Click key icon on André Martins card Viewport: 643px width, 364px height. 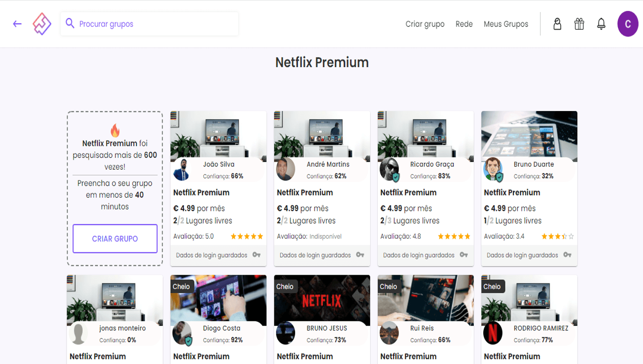pos(360,255)
